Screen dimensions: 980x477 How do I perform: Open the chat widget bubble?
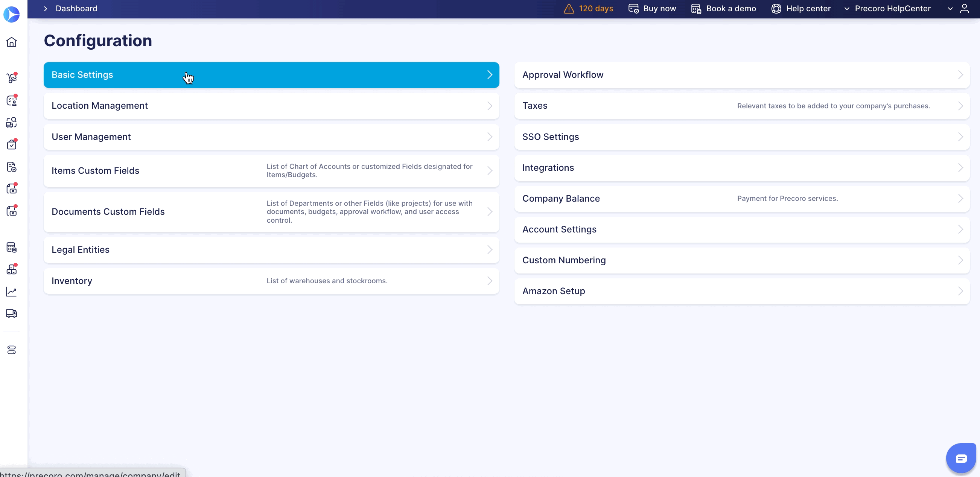[x=961, y=458]
